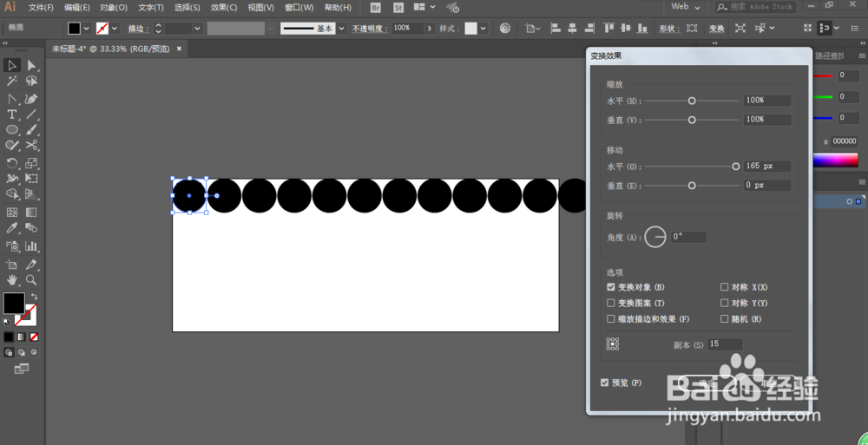Click the horizontal move slider handle
Viewport: 868px width, 445px height.
pyautogui.click(x=736, y=167)
